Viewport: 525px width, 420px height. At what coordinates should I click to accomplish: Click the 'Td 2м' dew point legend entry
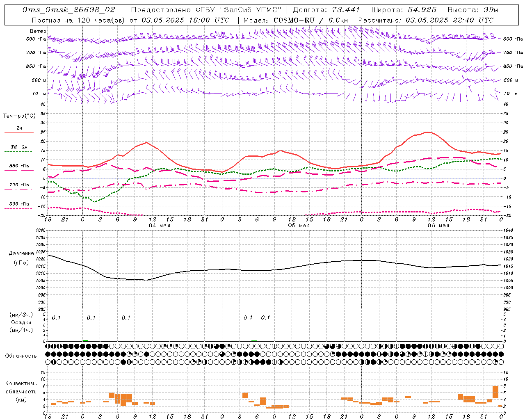tap(19, 147)
